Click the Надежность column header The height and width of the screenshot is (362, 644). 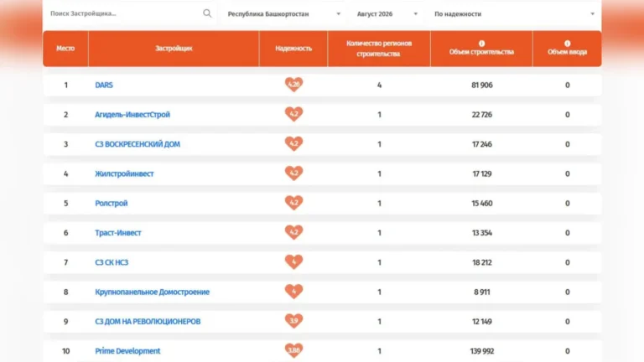(293, 49)
